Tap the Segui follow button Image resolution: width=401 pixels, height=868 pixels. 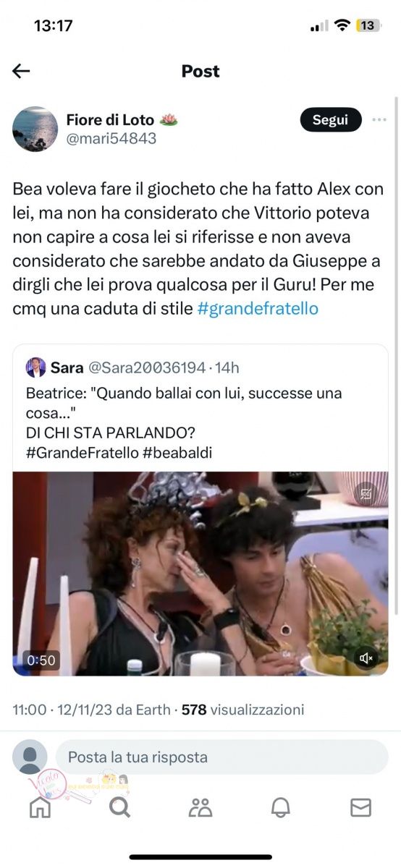[331, 120]
